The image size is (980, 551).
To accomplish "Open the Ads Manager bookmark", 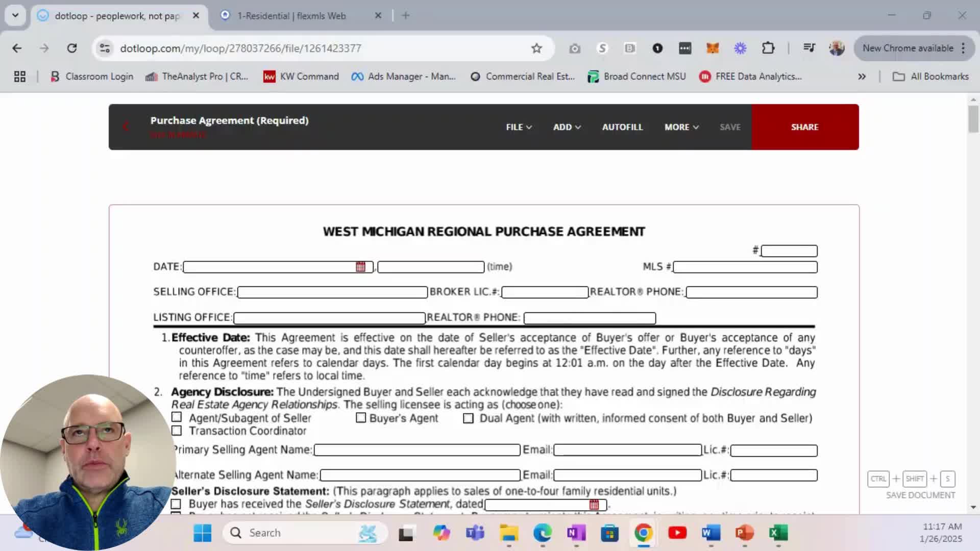I will click(x=404, y=77).
